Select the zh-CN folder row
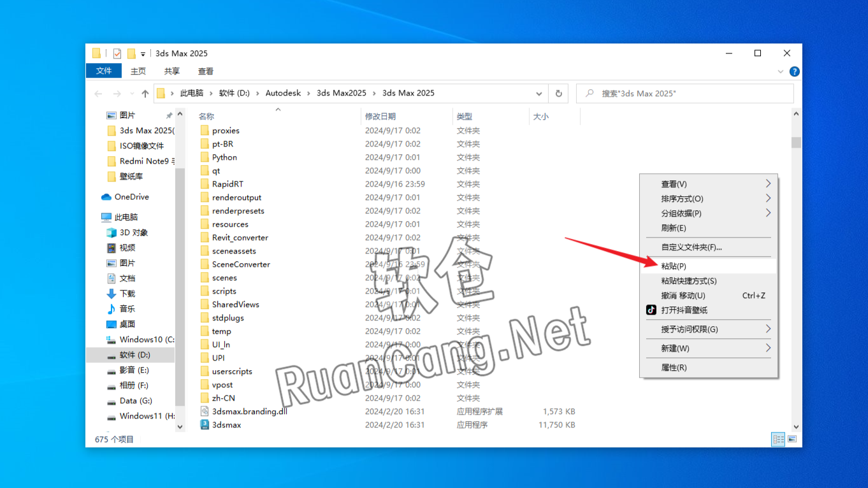This screenshot has width=868, height=488. point(388,398)
